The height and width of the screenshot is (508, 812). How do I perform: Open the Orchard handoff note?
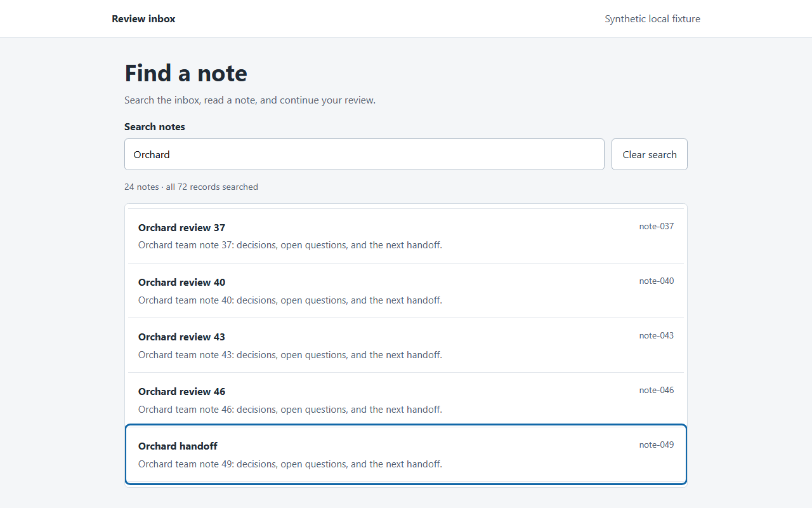coord(406,455)
